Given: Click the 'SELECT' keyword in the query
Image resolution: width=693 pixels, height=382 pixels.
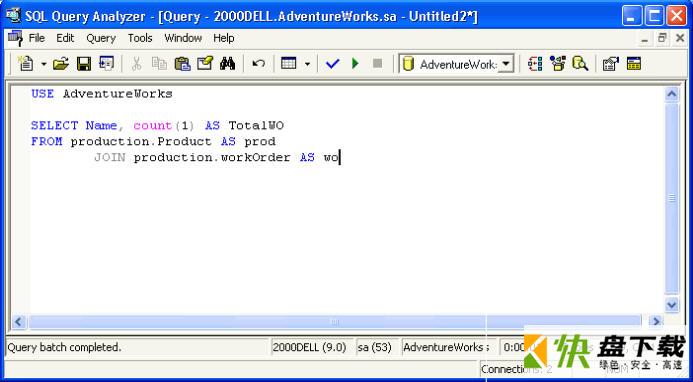Looking at the screenshot, I should [x=54, y=126].
